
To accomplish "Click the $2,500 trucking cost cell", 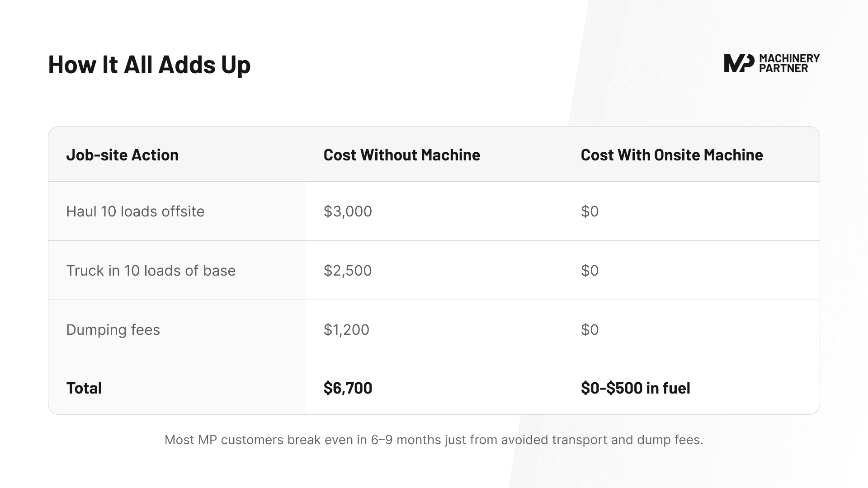I will 348,271.
